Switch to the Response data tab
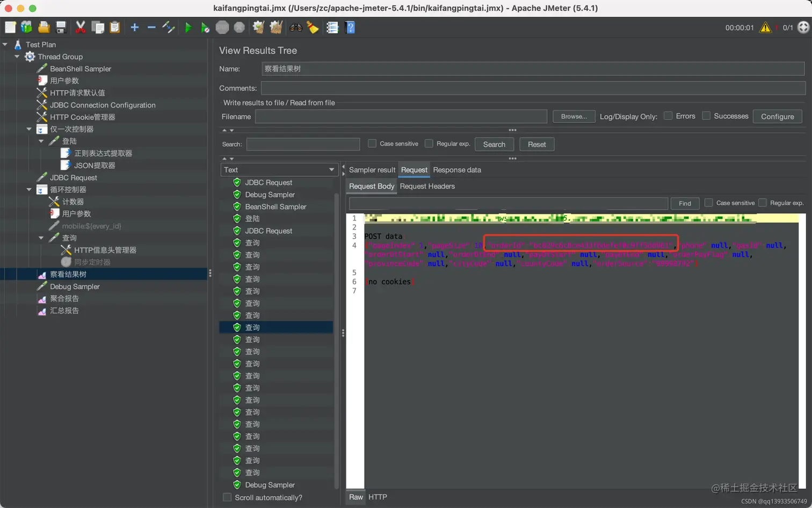Viewport: 812px width, 508px height. 457,170
